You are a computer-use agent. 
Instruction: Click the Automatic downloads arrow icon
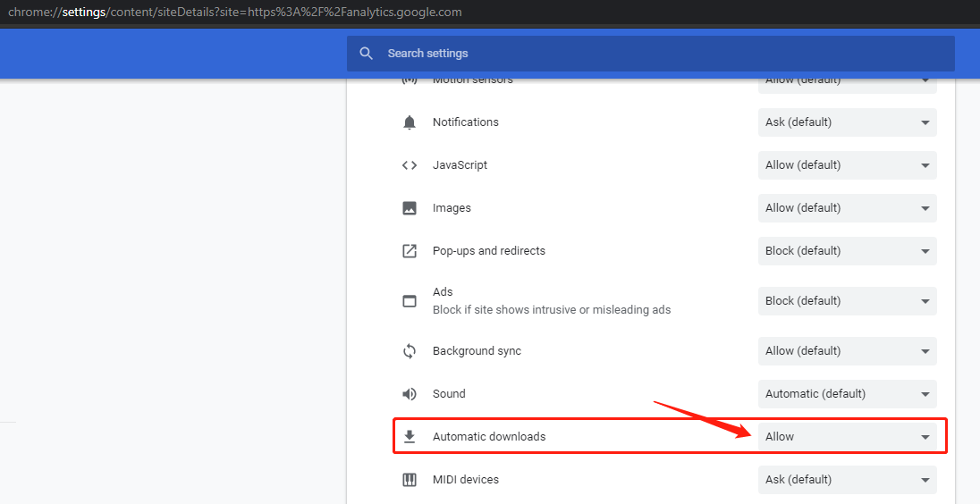coord(410,437)
